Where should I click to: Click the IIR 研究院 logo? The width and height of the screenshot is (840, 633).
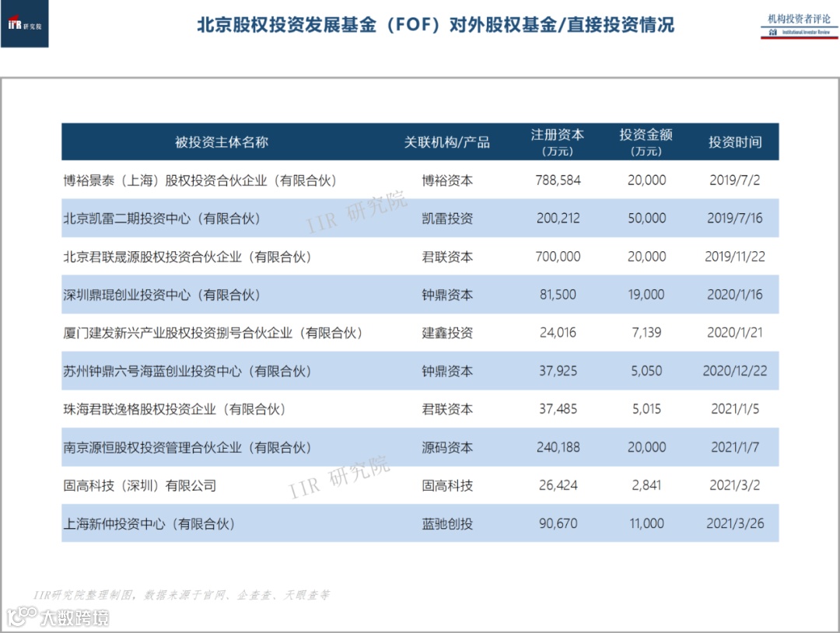25,24
